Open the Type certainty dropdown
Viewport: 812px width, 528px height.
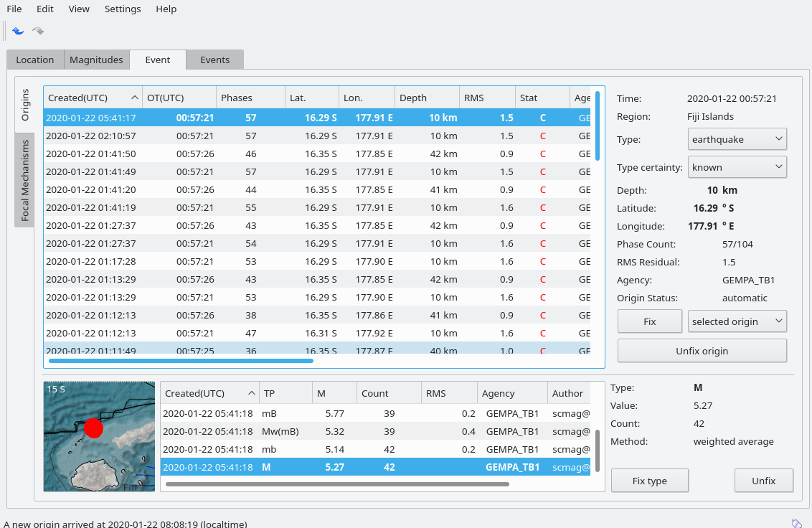click(x=737, y=167)
